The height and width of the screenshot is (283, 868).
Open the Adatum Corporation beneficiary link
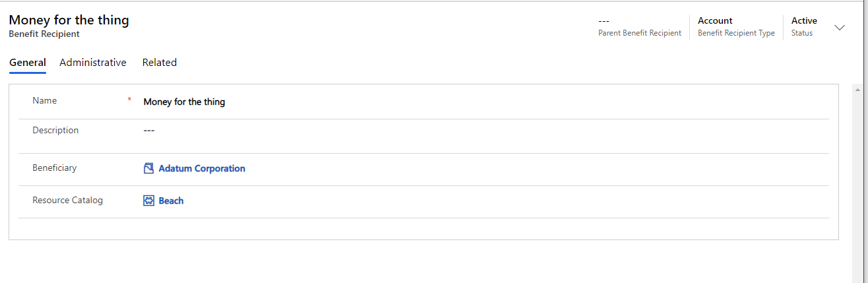point(202,168)
